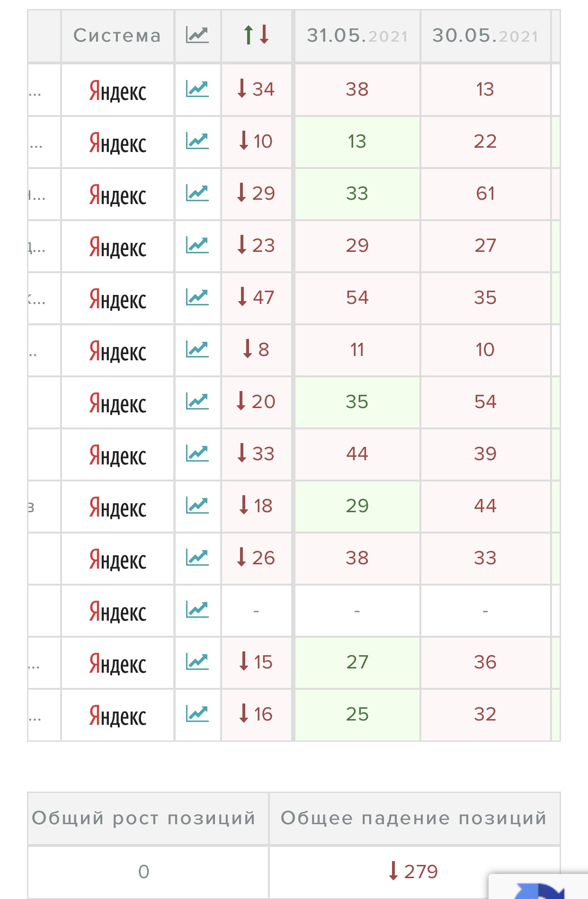
Task: Open chart icon in row with change 29
Action: pos(197,193)
